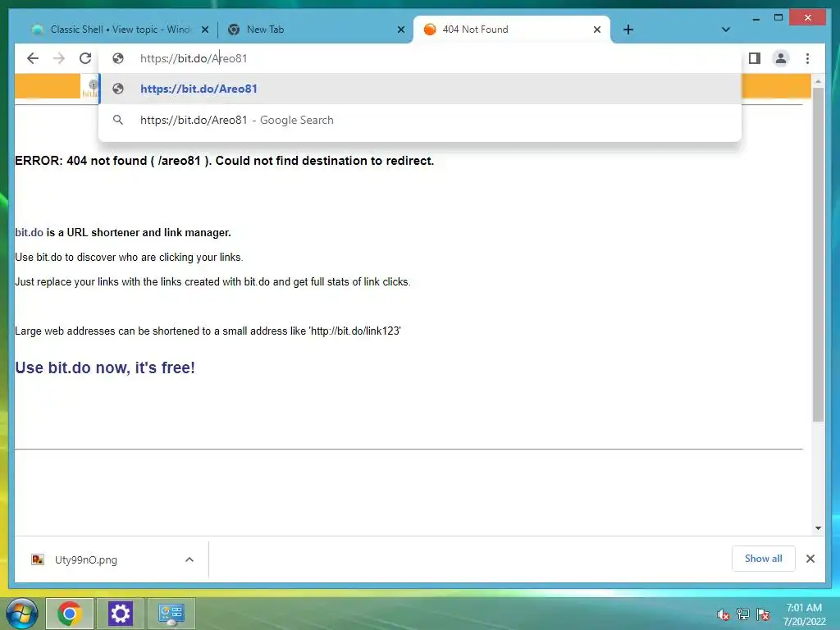840x630 pixels.
Task: Click the search magnifier suggestion icon
Action: coord(118,120)
